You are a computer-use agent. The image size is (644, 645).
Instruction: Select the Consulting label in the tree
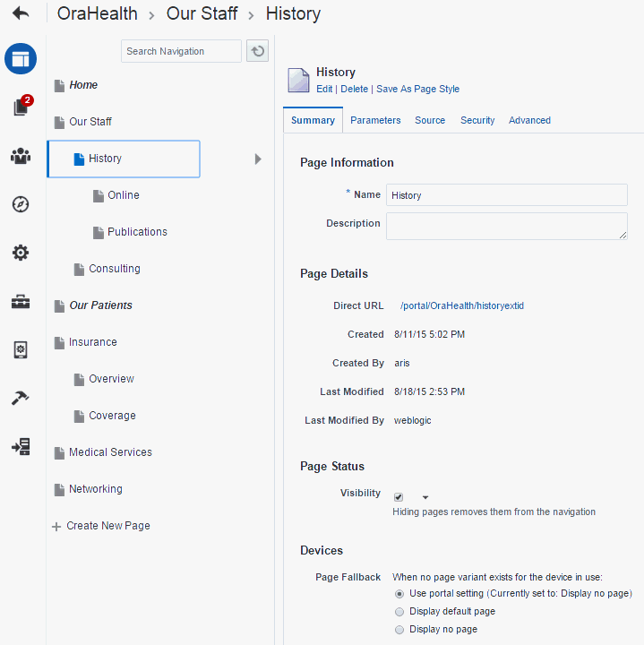click(115, 269)
